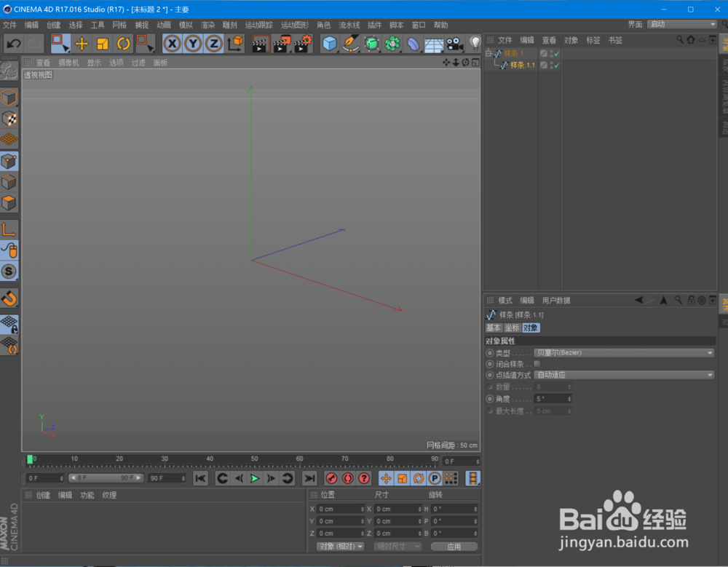Go to the start of the animation
728x567 pixels.
tap(201, 478)
